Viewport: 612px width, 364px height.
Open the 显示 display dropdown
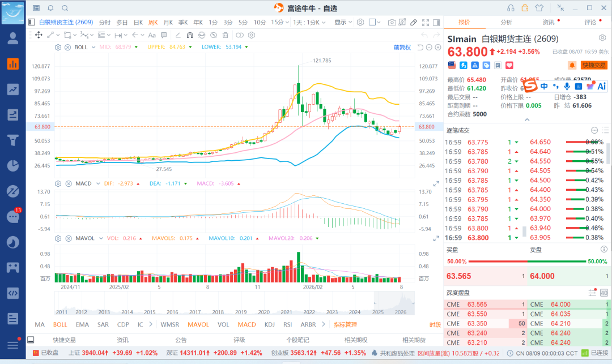(x=343, y=22)
